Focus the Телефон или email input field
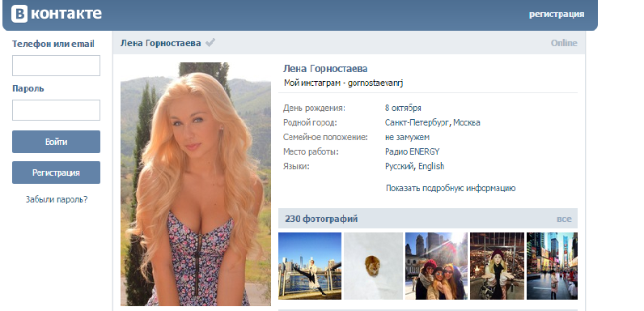The width and height of the screenshot is (644, 311). point(57,66)
